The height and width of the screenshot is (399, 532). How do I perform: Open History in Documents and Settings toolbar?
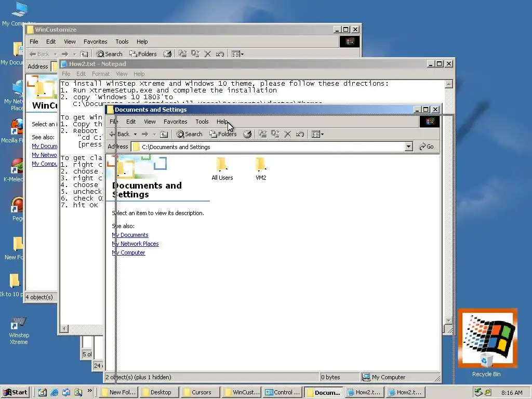coord(247,135)
